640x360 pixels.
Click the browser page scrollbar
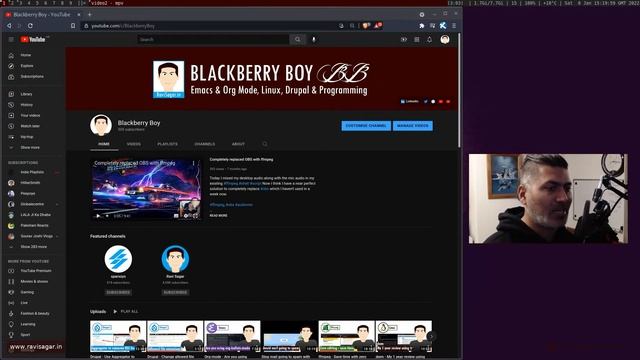[459, 90]
